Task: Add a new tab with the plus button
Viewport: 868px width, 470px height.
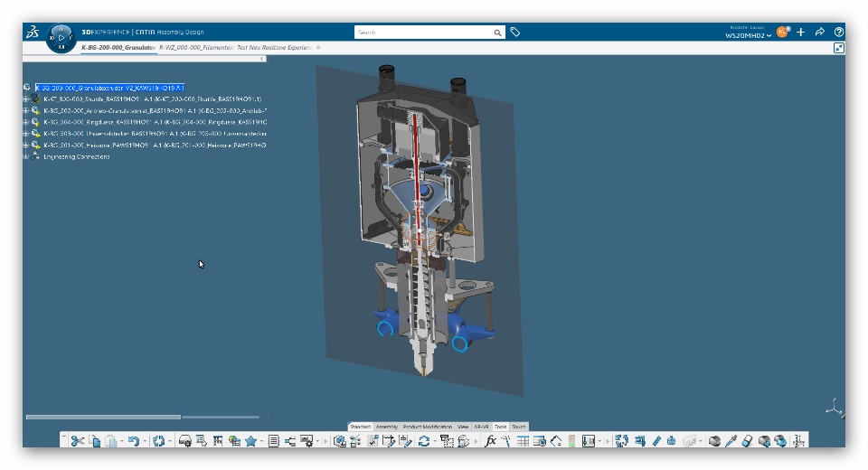Action: (x=318, y=48)
